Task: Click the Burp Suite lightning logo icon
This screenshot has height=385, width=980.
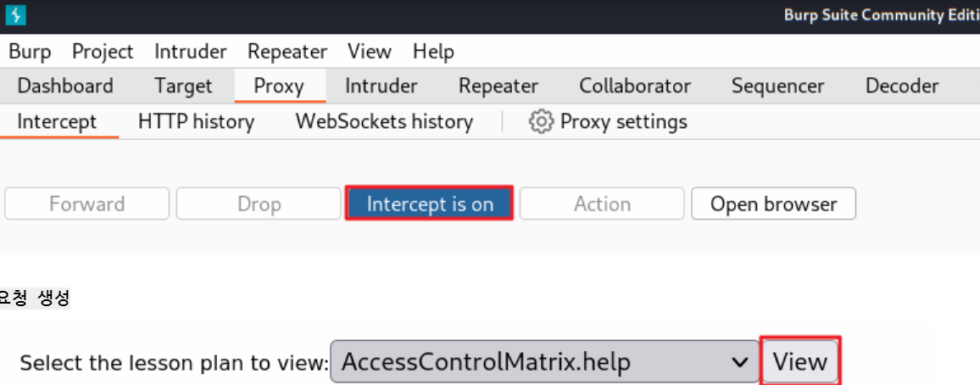Action: tap(15, 14)
